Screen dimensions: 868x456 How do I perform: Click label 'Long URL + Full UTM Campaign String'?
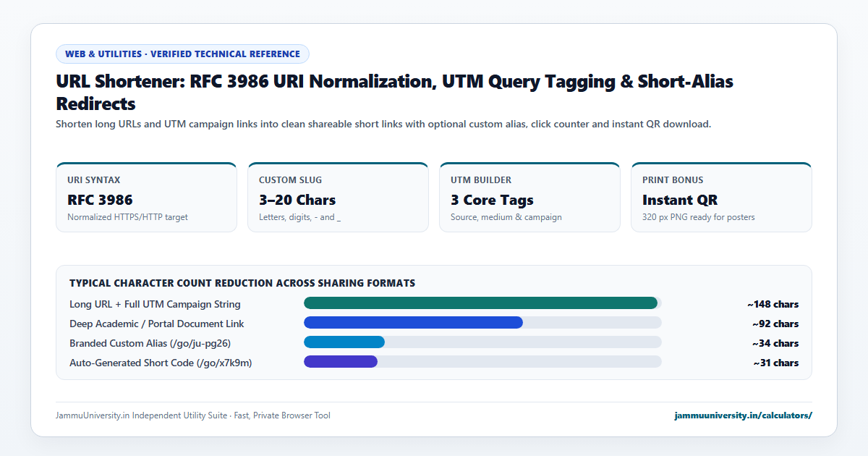155,304
